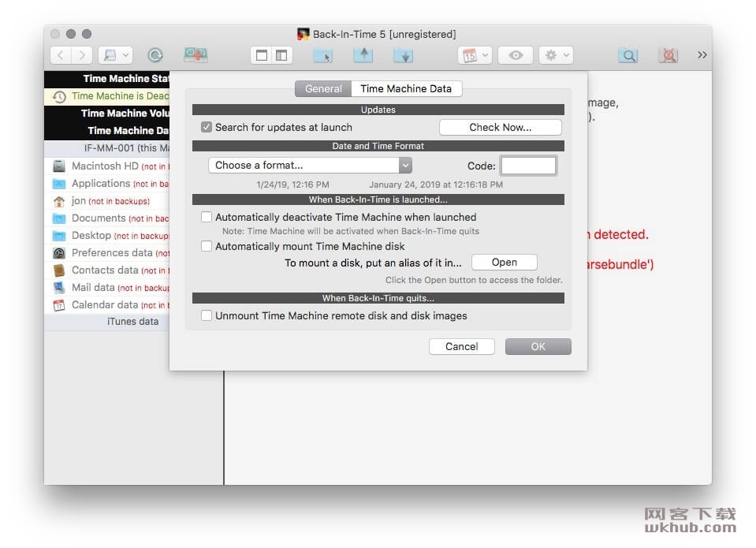Show more toolbar items via double chevron
The width and height of the screenshot is (756, 548).
tap(702, 55)
